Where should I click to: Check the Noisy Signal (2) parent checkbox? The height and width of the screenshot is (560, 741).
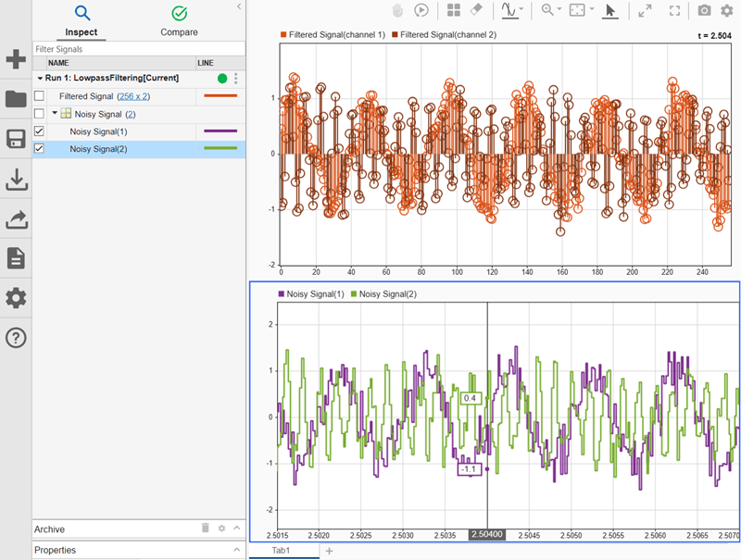coord(39,113)
